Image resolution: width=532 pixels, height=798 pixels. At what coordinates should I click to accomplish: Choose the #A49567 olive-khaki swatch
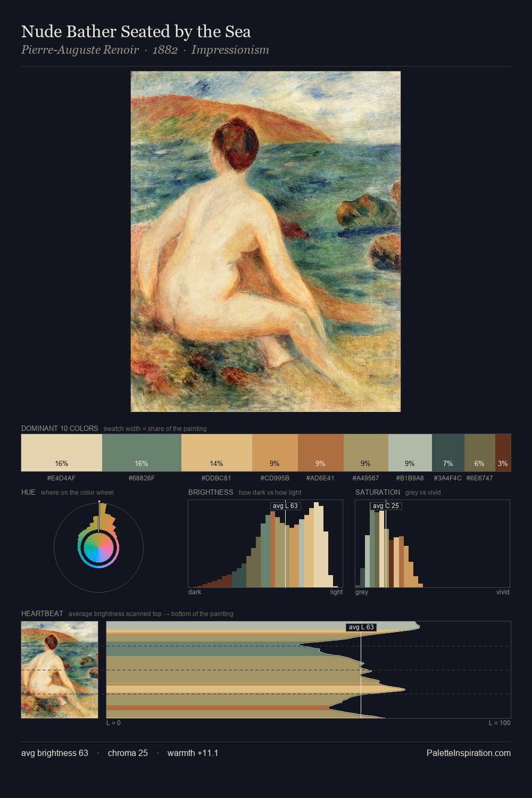click(x=366, y=453)
